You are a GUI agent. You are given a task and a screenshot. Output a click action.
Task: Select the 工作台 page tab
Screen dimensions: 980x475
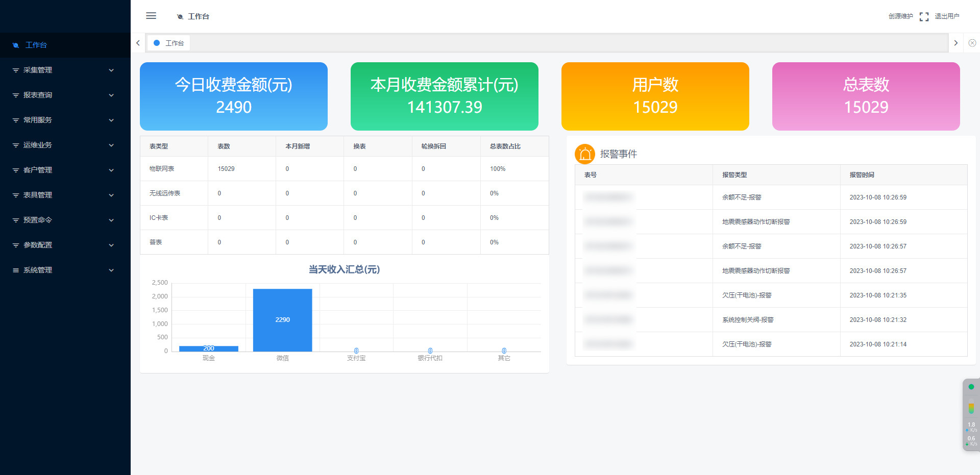click(x=169, y=43)
